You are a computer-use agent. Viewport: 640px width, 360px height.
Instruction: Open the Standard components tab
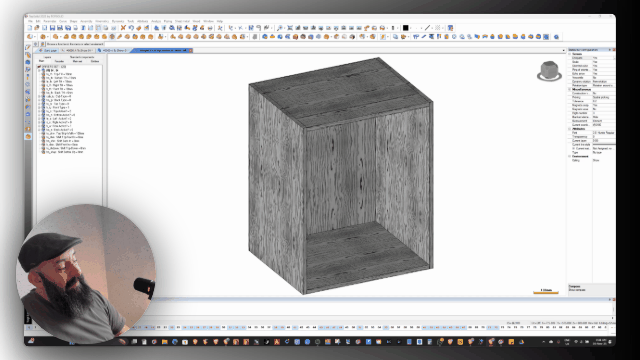coord(82,58)
